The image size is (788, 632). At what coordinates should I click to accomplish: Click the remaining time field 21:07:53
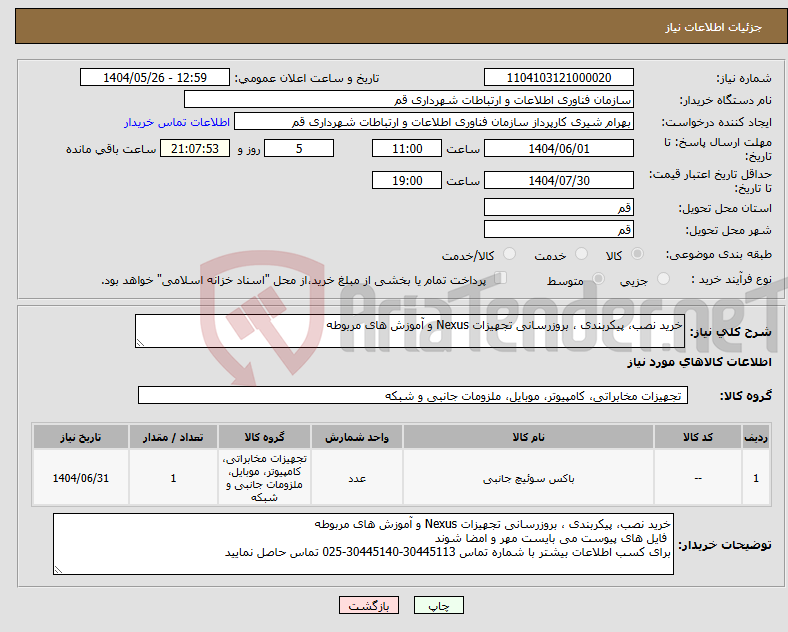pyautogui.click(x=195, y=149)
